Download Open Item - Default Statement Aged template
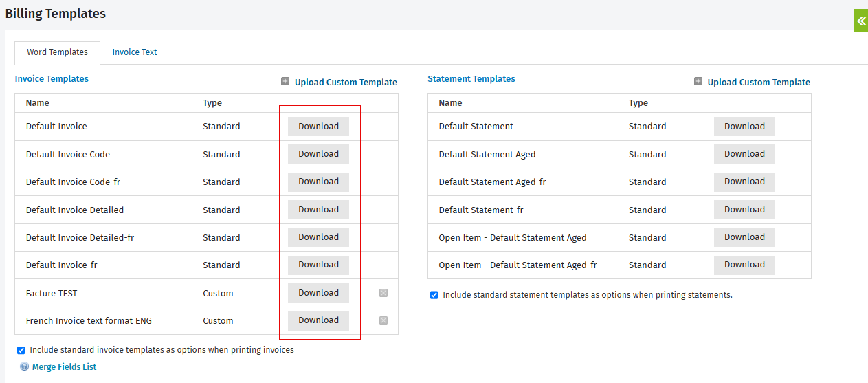Image resolution: width=868 pixels, height=383 pixels. [744, 237]
